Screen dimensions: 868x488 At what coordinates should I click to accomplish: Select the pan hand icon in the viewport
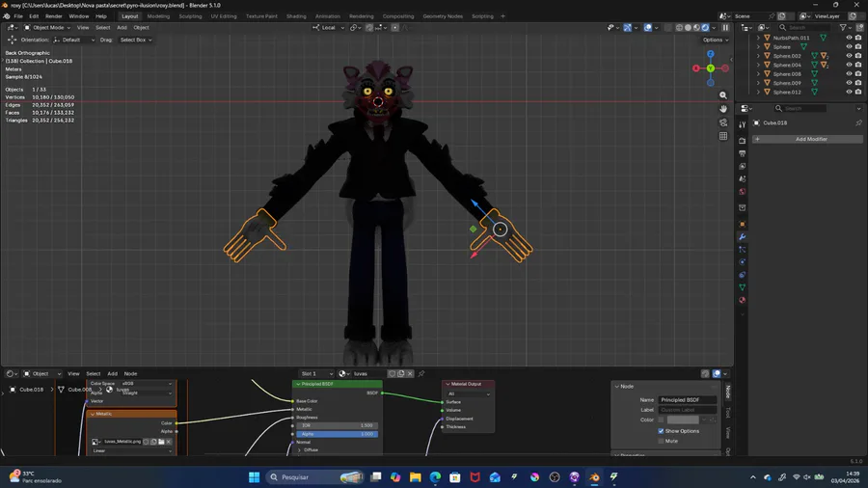point(723,109)
